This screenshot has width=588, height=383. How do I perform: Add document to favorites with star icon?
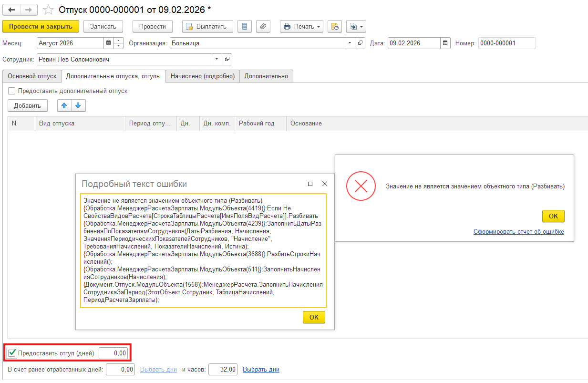(48, 10)
